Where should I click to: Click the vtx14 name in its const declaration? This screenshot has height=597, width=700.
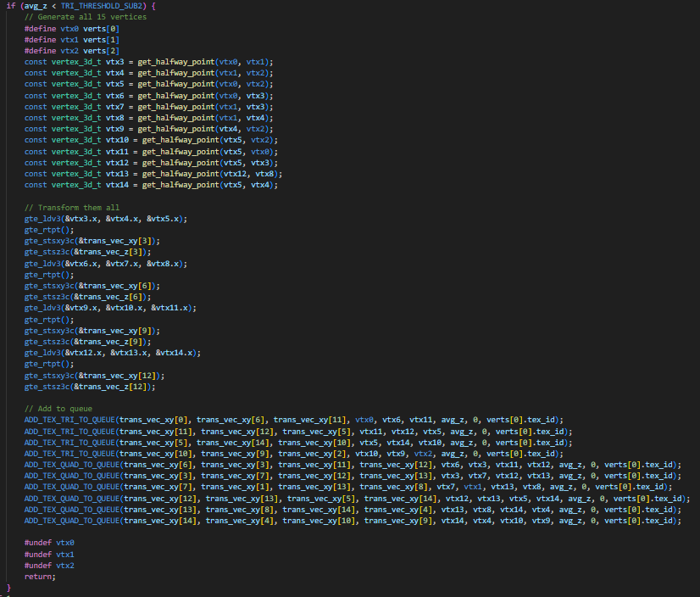click(x=117, y=186)
